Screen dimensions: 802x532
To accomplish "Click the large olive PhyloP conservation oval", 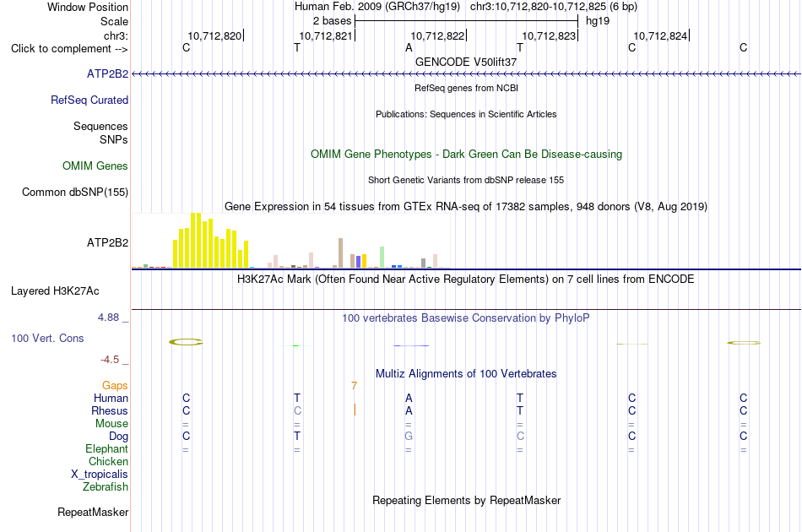I will pyautogui.click(x=187, y=342).
